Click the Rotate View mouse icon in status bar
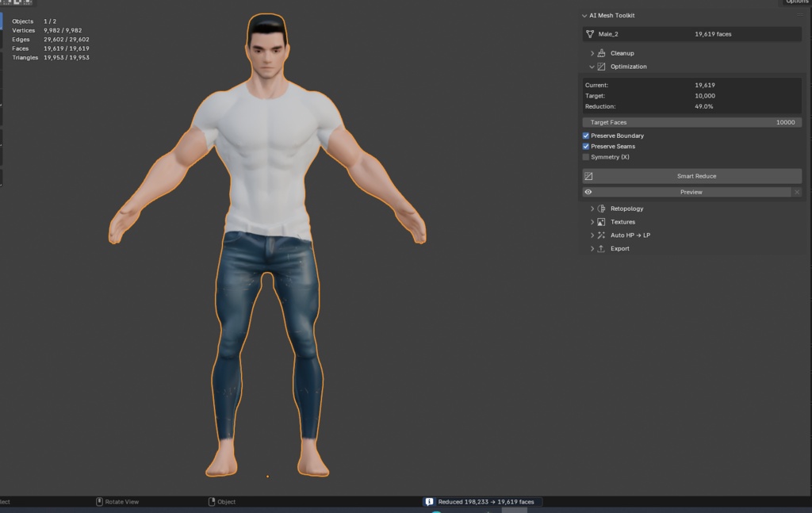This screenshot has height=513, width=812. 99,502
